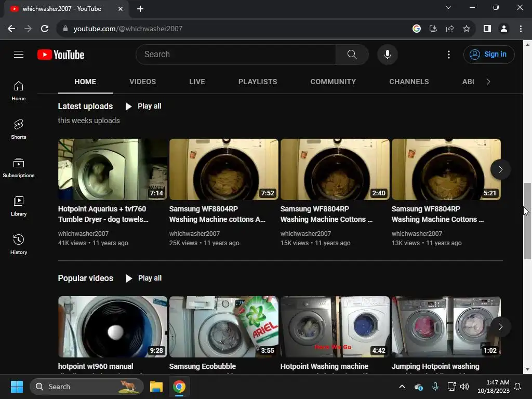This screenshot has width=532, height=399.
Task: Open Subscriptions in the sidebar
Action: click(x=19, y=168)
